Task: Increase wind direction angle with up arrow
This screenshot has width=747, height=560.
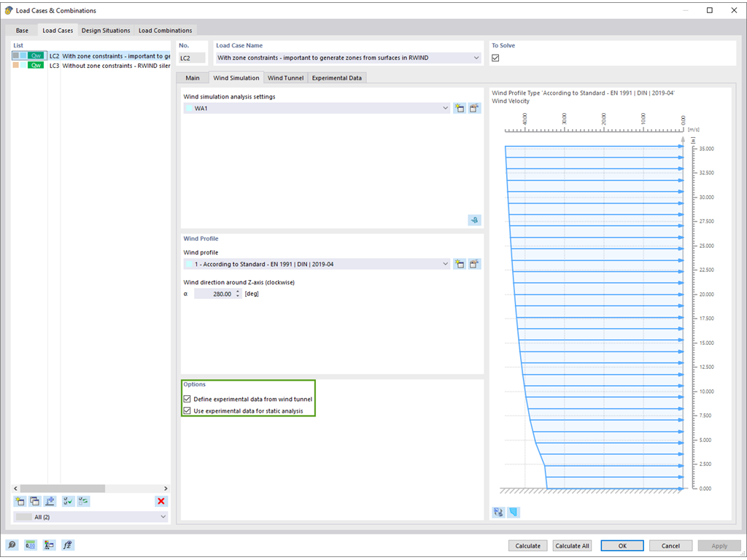Action: pyautogui.click(x=238, y=292)
